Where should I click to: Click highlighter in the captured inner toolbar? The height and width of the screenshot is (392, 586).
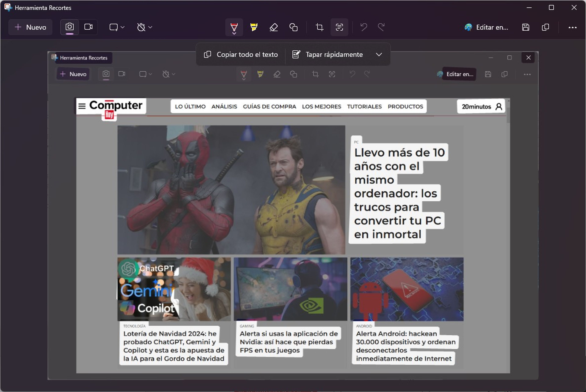(x=260, y=74)
